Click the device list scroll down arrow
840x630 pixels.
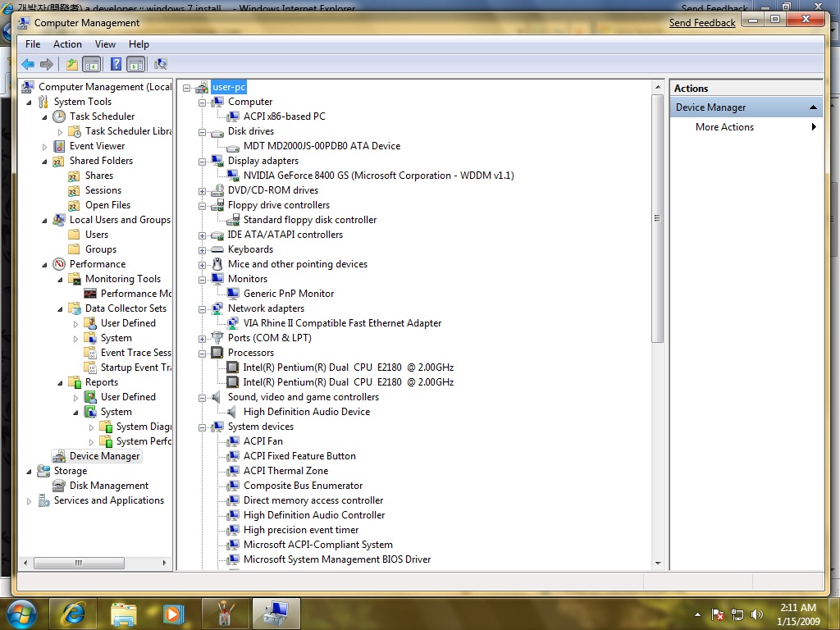(x=657, y=564)
